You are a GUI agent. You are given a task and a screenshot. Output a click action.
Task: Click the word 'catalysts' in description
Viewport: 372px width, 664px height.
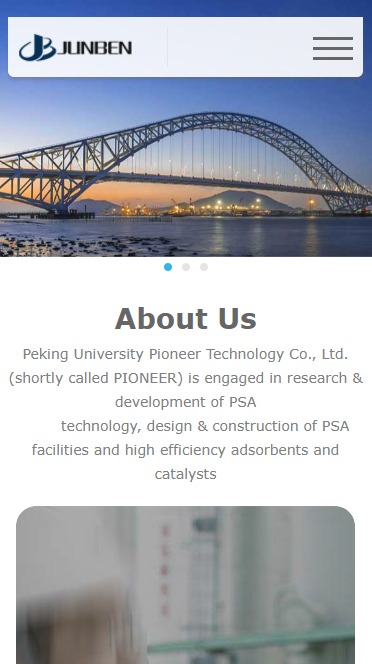[186, 474]
